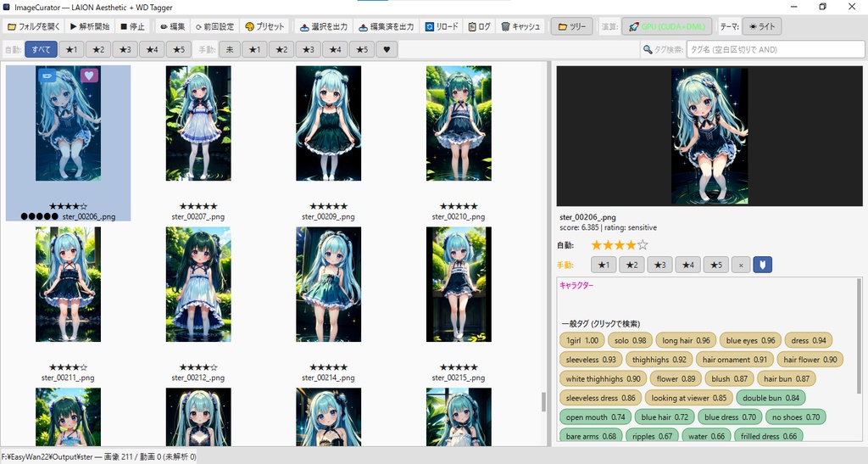Search by tag blue eyes 0.96
Viewport: 868px width, 464px height.
(750, 340)
